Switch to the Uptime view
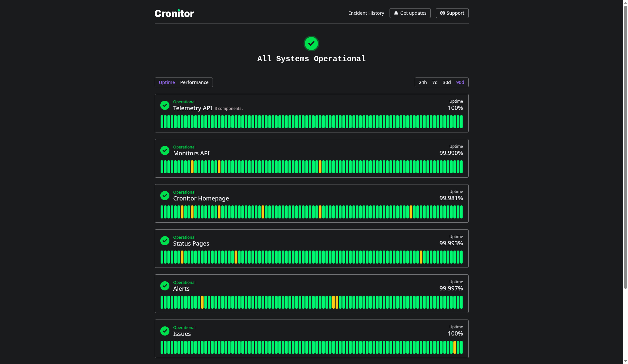 [x=166, y=82]
